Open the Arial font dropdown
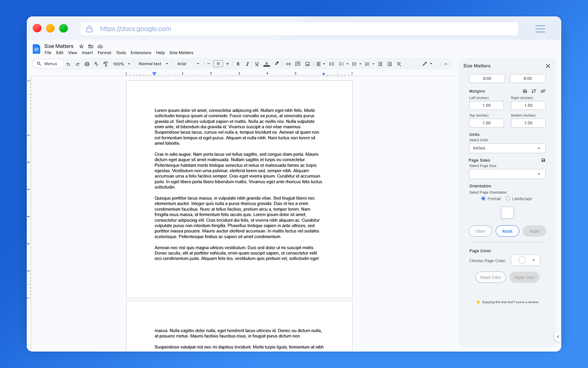Viewport: 588px width, 368px height. (x=188, y=64)
